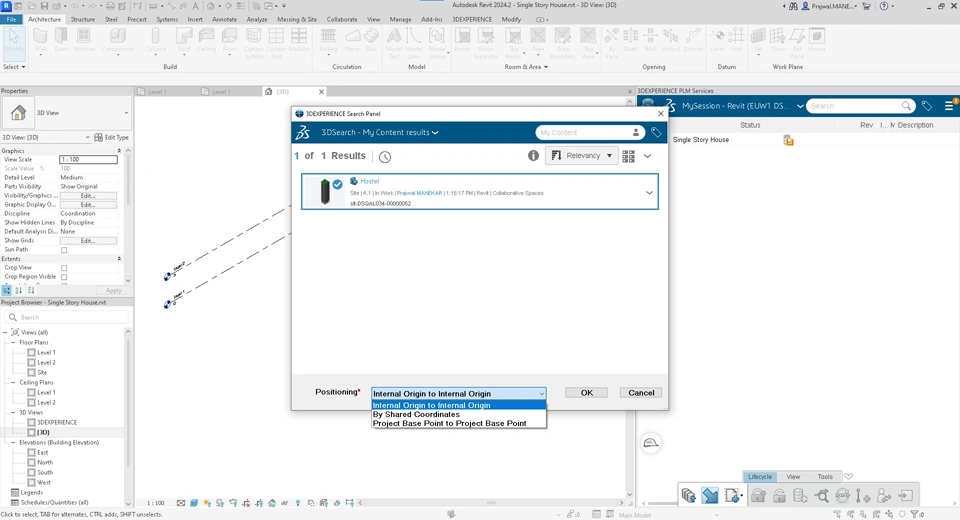The width and height of the screenshot is (960, 520).
Task: Click the tag icon in the PLM Services header
Action: tap(927, 106)
